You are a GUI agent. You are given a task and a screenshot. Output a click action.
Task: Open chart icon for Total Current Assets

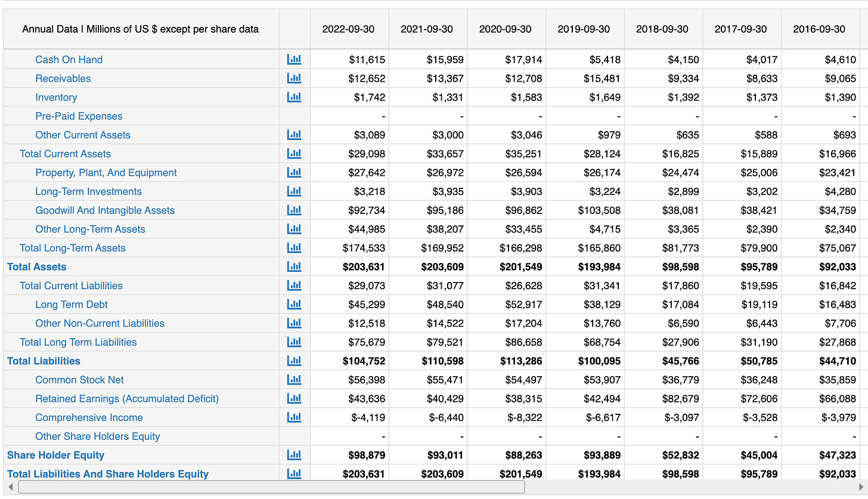tap(294, 154)
